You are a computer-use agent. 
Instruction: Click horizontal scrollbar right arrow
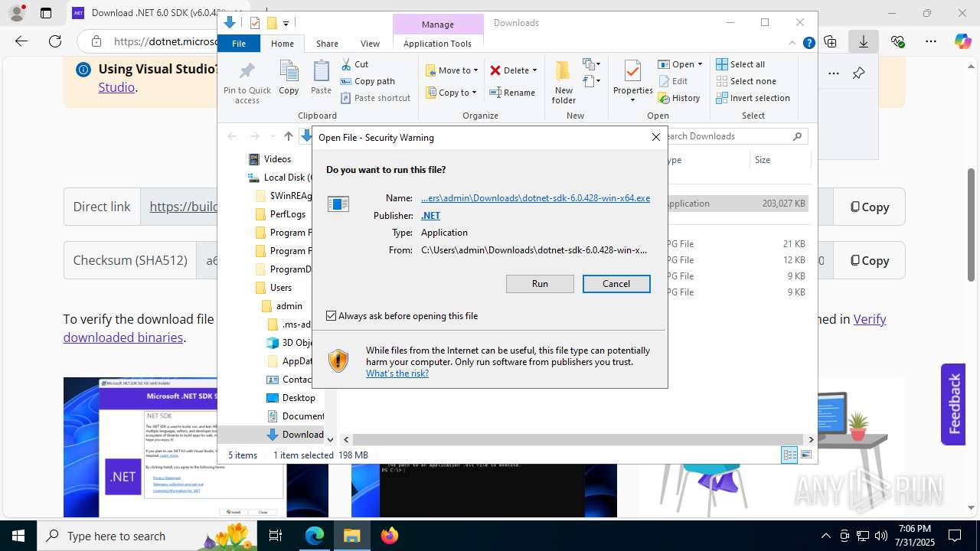coord(811,440)
